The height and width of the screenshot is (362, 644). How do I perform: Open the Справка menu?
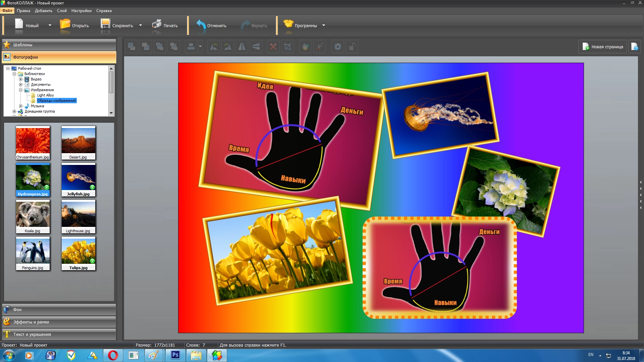coord(104,11)
